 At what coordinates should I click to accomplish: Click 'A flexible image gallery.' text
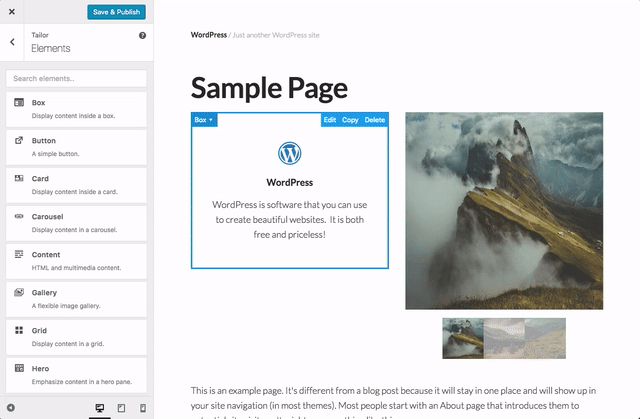pyautogui.click(x=66, y=306)
